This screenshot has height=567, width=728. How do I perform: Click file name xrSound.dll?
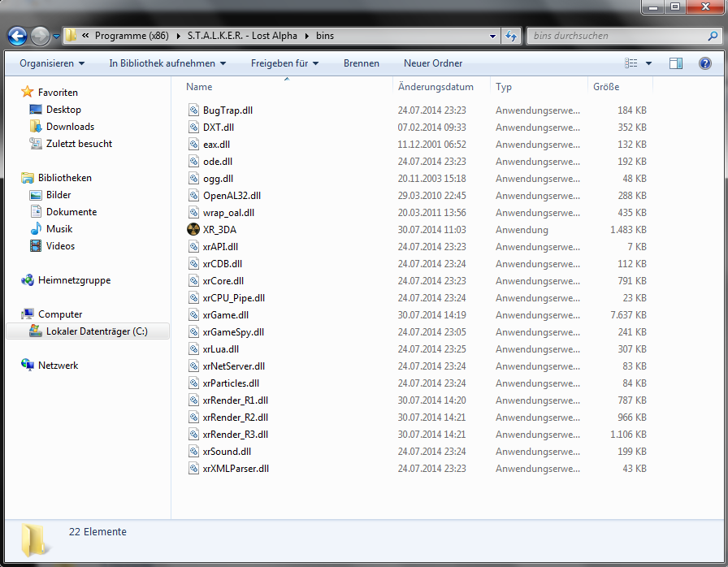click(227, 452)
